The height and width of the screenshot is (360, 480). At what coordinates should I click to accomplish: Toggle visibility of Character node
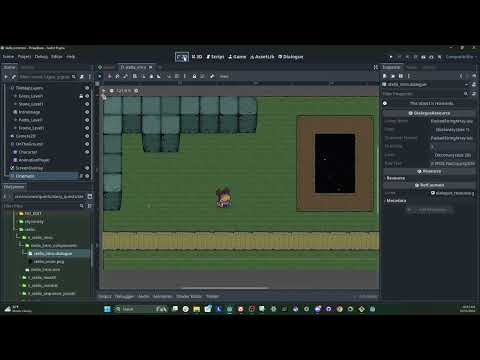(x=87, y=152)
